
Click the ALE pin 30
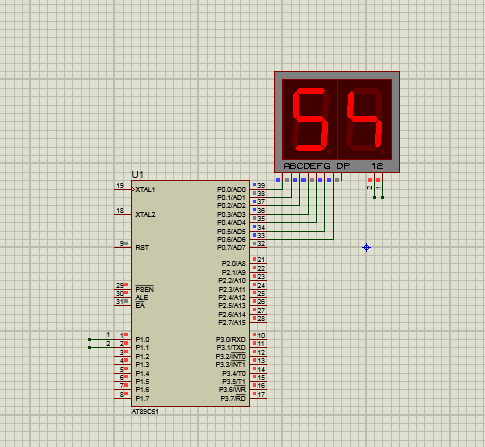click(123, 297)
